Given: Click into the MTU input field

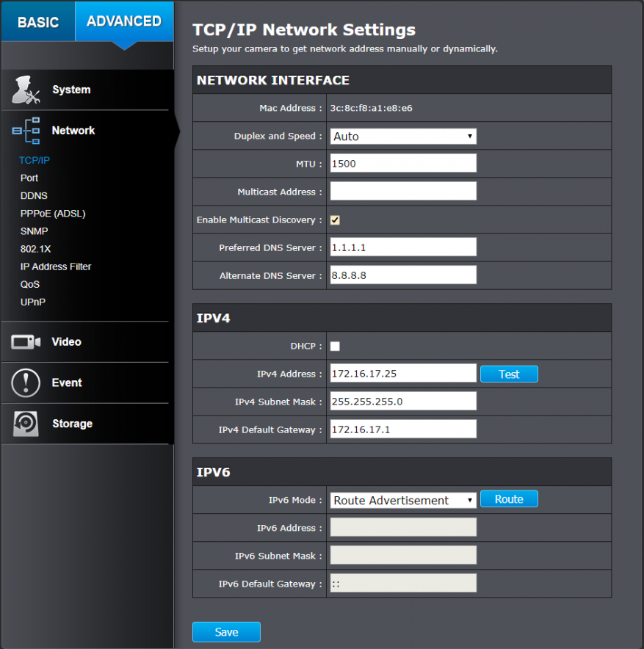Looking at the screenshot, I should 403,164.
